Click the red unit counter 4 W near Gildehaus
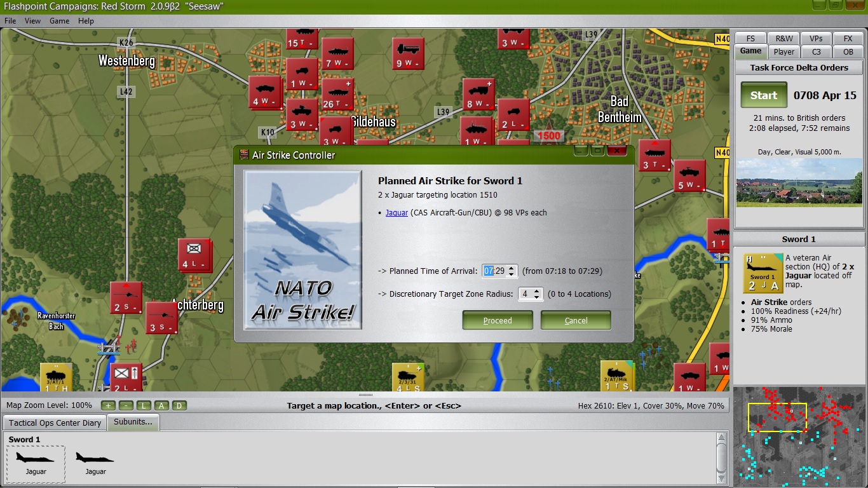This screenshot has width=868, height=488. 264,92
